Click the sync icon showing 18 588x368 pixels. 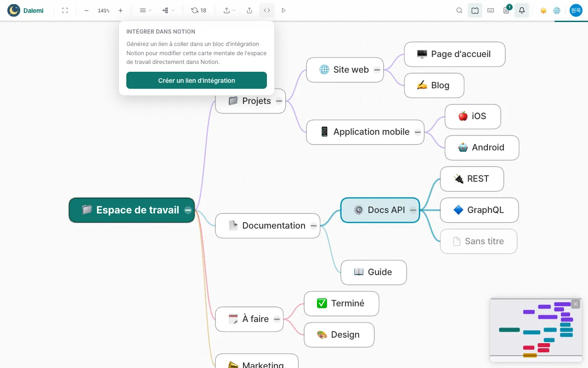coord(199,10)
